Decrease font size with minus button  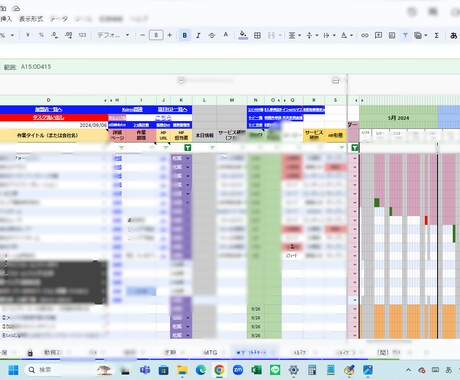142,35
